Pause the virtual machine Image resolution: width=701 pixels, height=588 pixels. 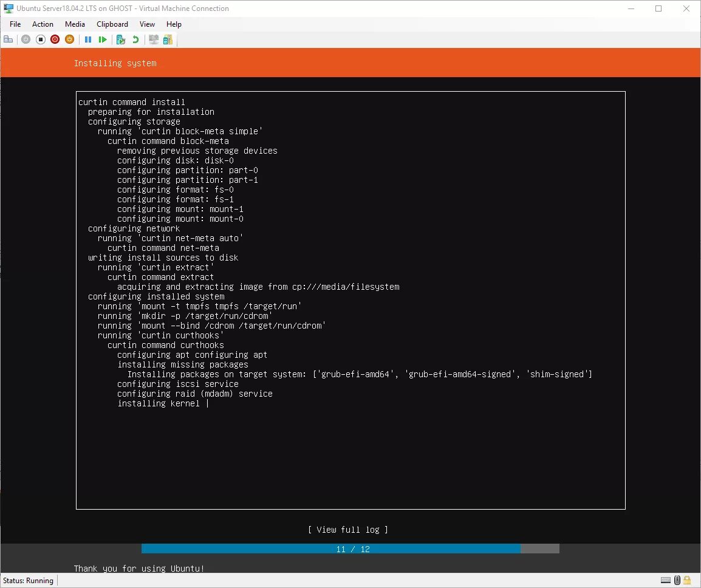[88, 39]
